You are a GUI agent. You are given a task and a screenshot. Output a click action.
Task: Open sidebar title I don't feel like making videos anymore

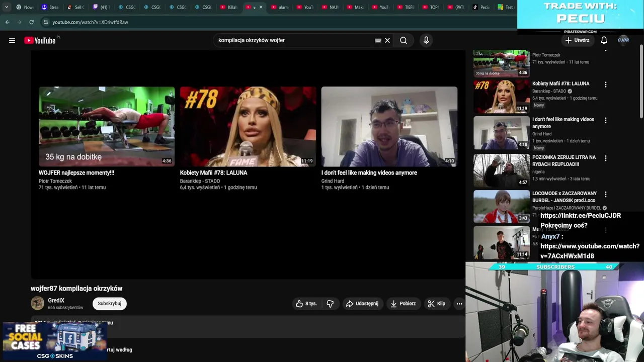click(563, 123)
